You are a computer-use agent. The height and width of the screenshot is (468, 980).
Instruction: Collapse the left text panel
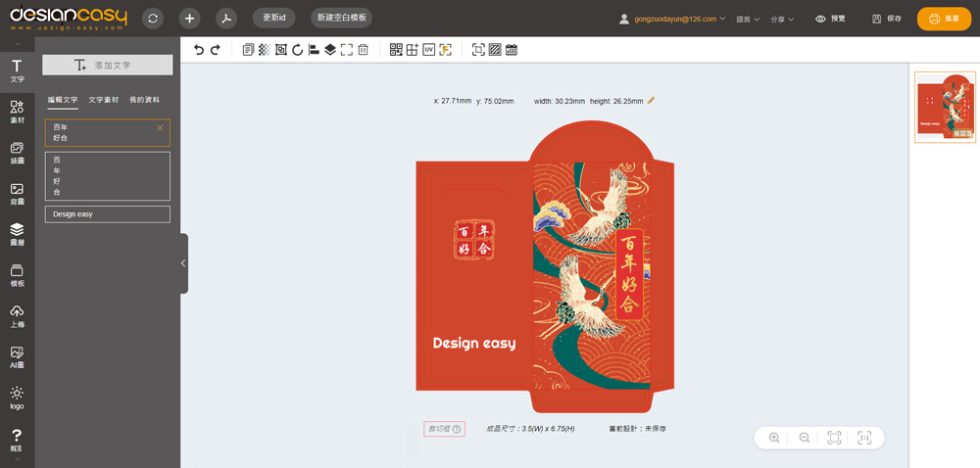182,263
